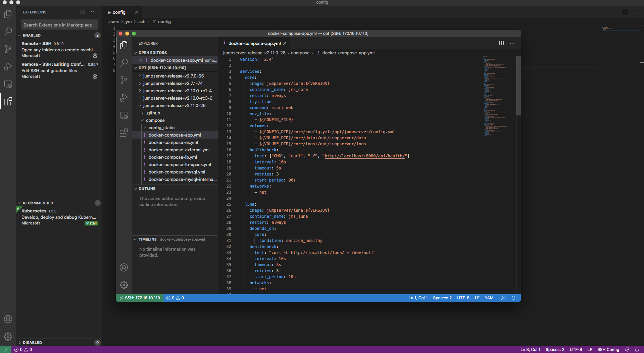The width and height of the screenshot is (644, 353).
Task: Open the Run and Debug view
Action: [8, 66]
